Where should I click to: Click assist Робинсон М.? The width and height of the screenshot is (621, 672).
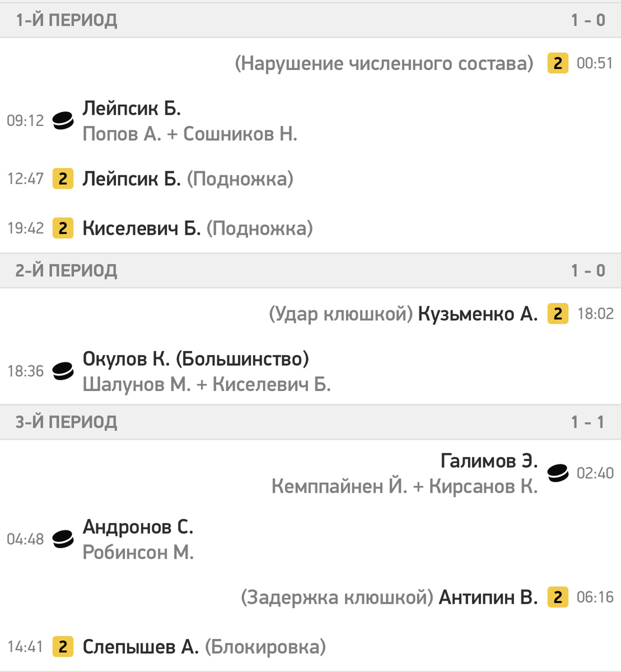(138, 552)
